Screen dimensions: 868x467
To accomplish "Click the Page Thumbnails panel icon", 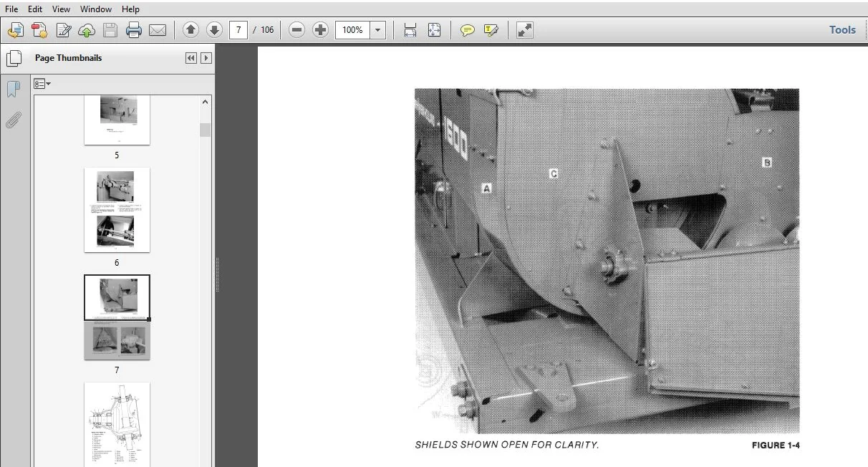I will pyautogui.click(x=14, y=59).
